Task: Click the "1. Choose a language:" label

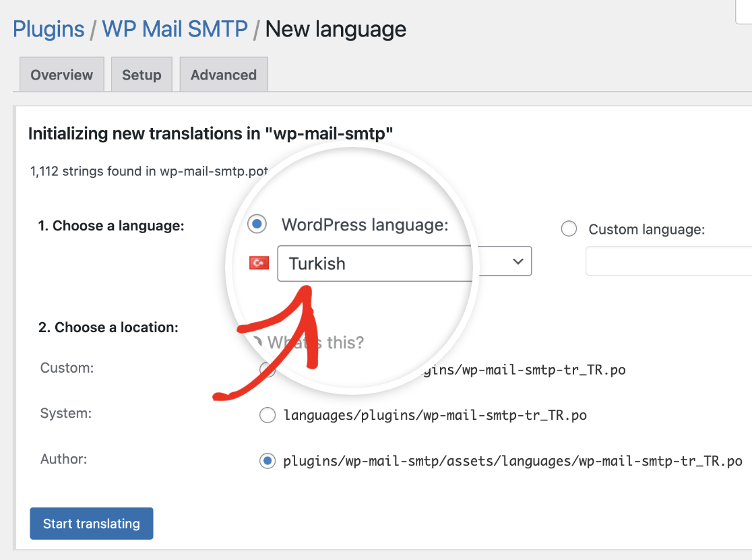Action: 111,226
